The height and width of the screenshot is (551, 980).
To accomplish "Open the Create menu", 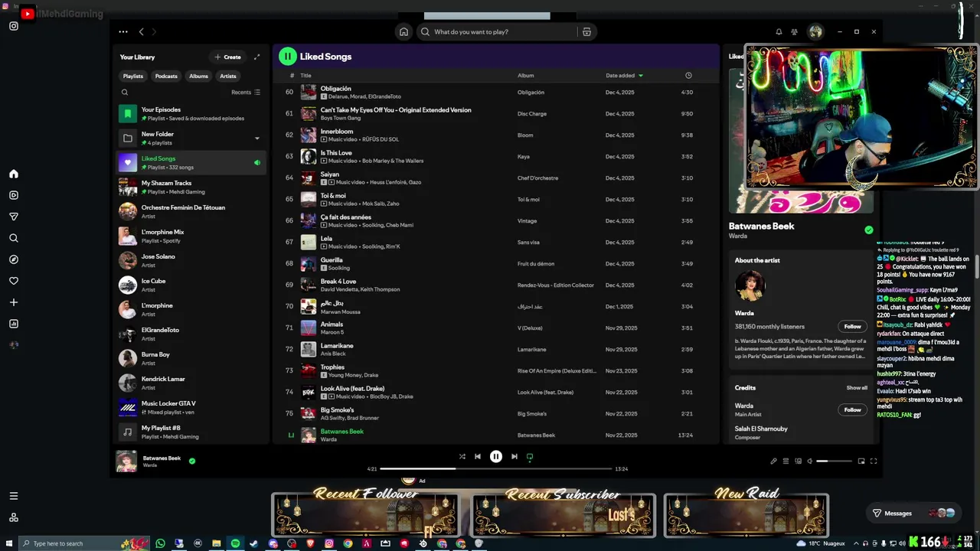I will (227, 57).
